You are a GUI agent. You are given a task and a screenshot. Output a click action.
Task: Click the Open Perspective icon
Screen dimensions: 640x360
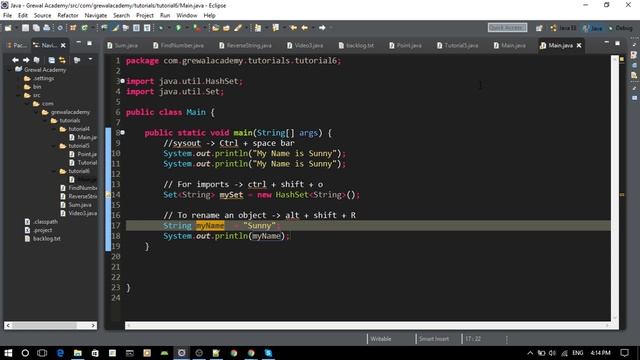tap(539, 28)
